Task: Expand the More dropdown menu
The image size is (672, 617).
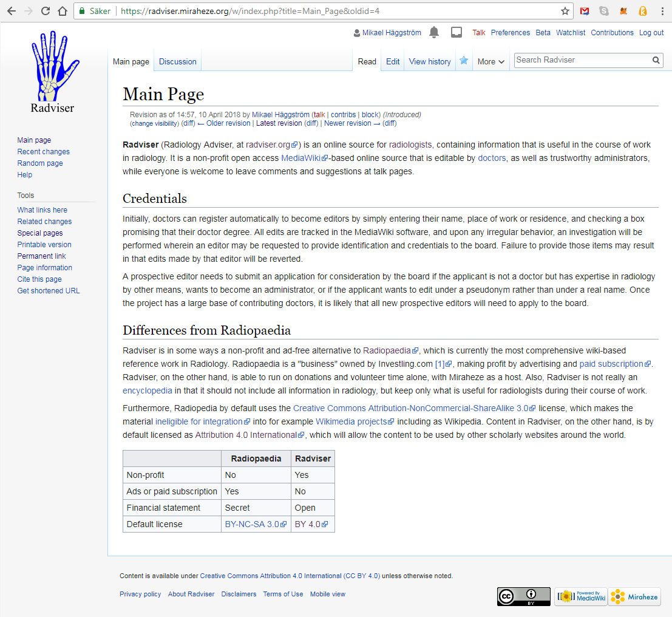Action: [490, 62]
